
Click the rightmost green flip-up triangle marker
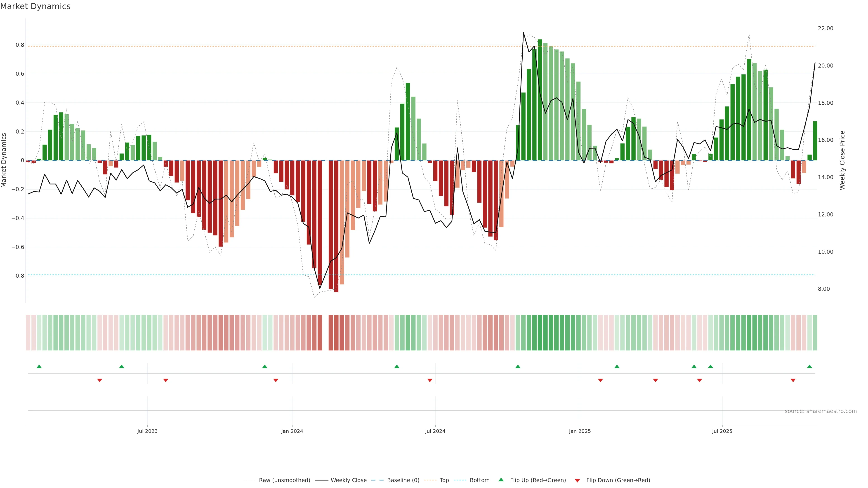click(809, 366)
